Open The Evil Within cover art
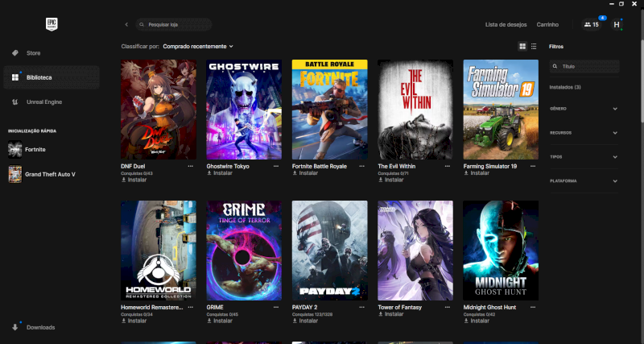 coord(415,110)
